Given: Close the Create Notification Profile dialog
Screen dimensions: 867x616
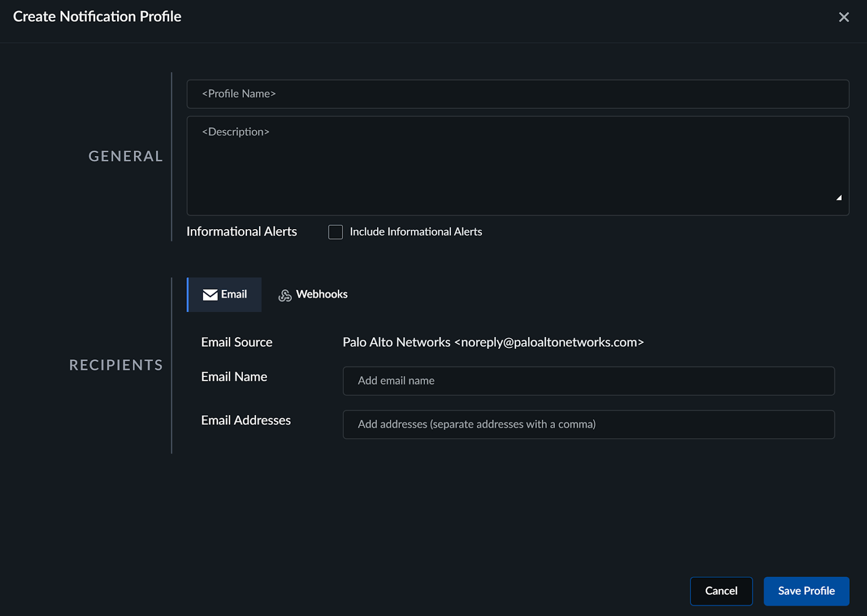Looking at the screenshot, I should [x=844, y=17].
